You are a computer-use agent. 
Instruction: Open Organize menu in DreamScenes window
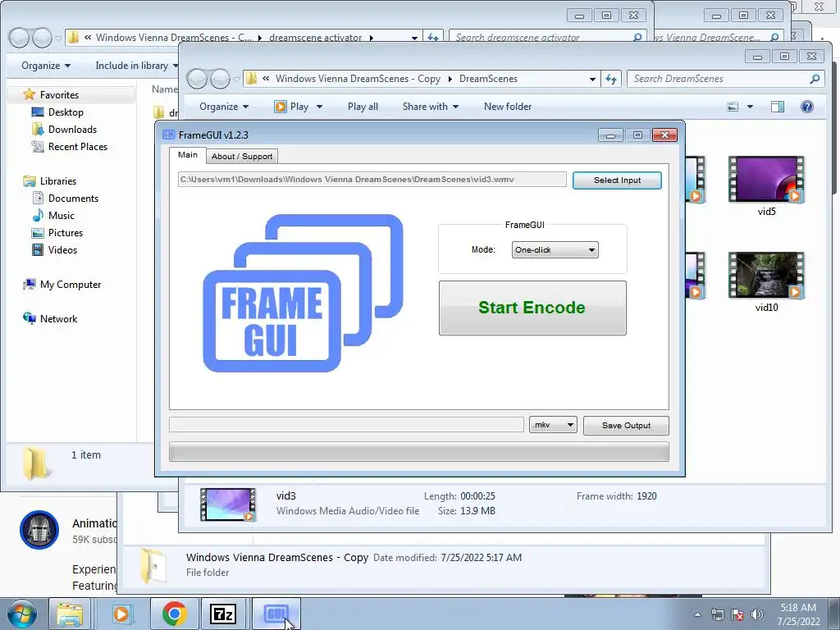click(224, 107)
